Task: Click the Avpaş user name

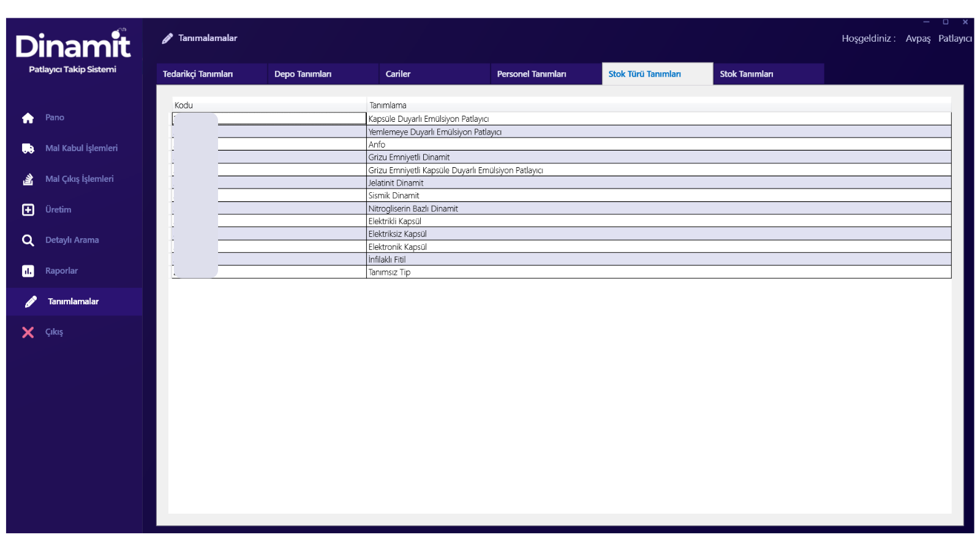Action: click(918, 39)
